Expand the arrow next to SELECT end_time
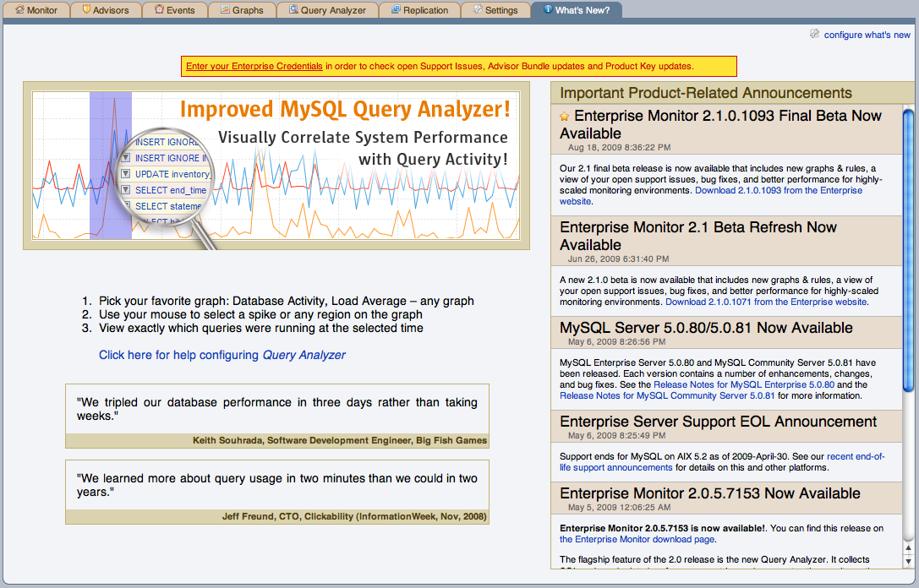919x588 pixels. [126, 190]
